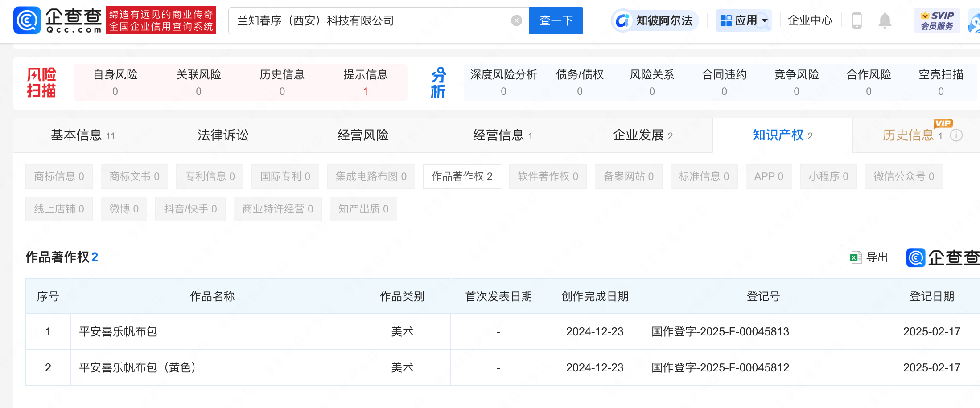Go to 企业中心
This screenshot has height=408, width=980.
pos(810,20)
